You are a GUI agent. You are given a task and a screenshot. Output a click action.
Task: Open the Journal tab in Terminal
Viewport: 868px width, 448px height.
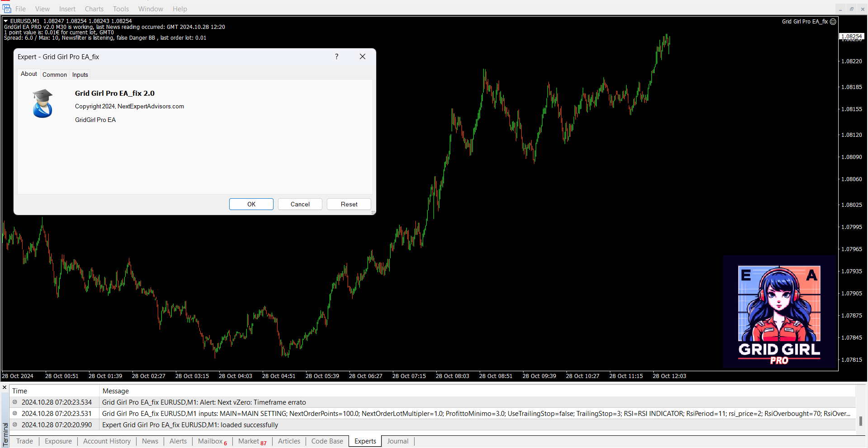397,441
